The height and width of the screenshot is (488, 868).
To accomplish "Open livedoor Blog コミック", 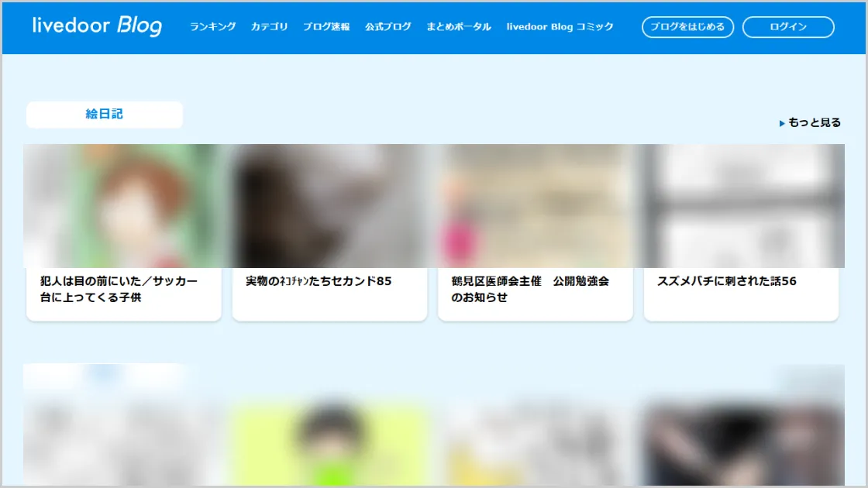I will [x=560, y=26].
